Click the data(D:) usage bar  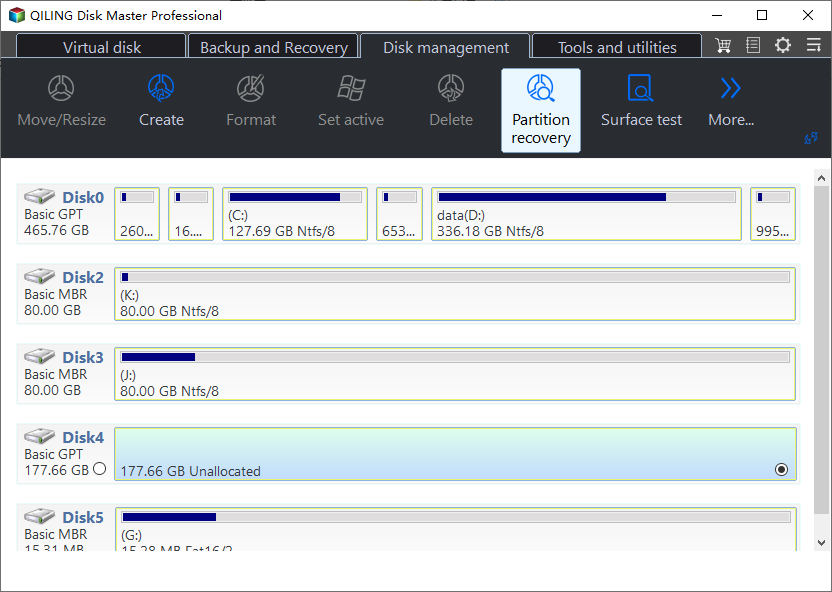(586, 197)
